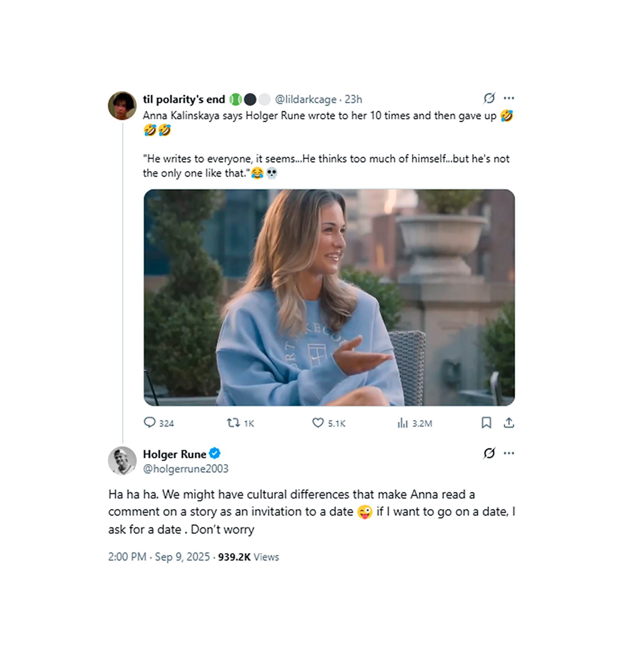Bookmark the lildarkcage tweet
This screenshot has height=651, width=644.
point(486,422)
